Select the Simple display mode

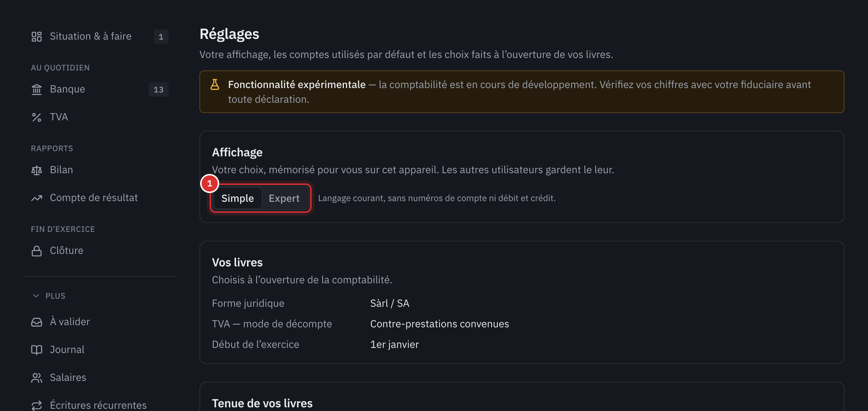238,198
